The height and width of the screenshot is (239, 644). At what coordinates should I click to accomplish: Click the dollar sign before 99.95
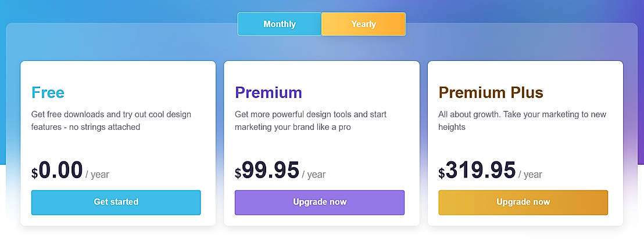click(x=238, y=173)
